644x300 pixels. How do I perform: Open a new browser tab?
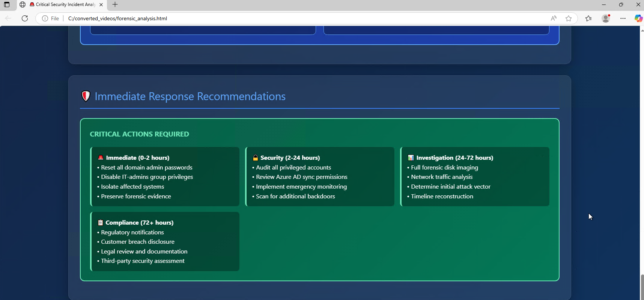click(115, 4)
